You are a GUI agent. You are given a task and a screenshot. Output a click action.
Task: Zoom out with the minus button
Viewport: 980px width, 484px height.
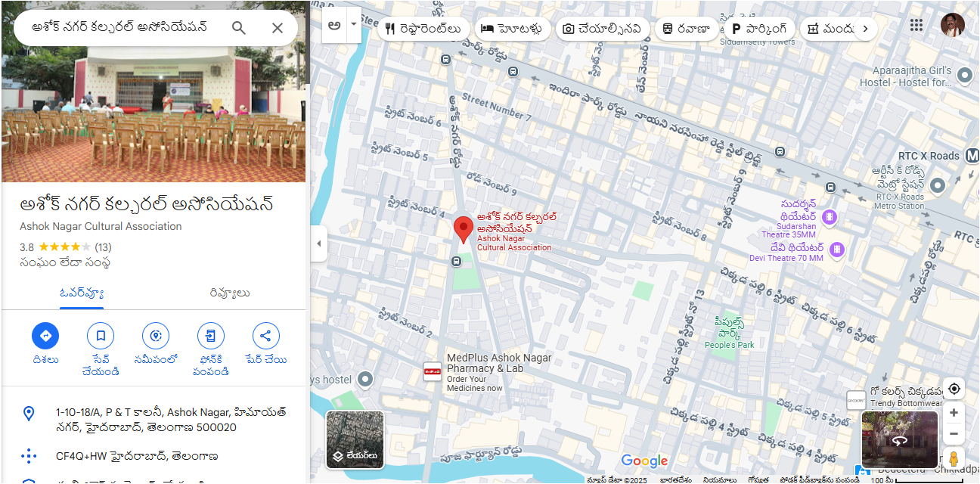click(x=954, y=434)
